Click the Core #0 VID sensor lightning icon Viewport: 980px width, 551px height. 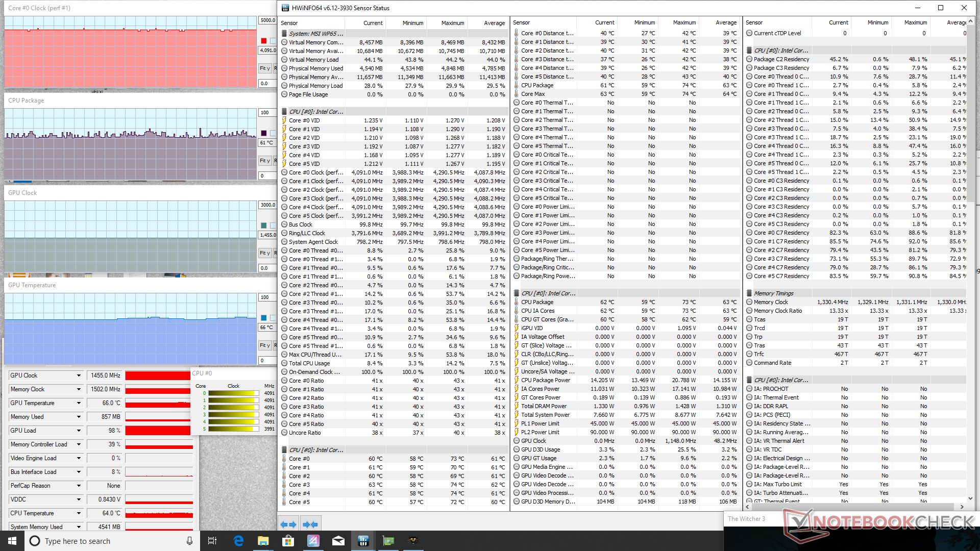(x=284, y=121)
